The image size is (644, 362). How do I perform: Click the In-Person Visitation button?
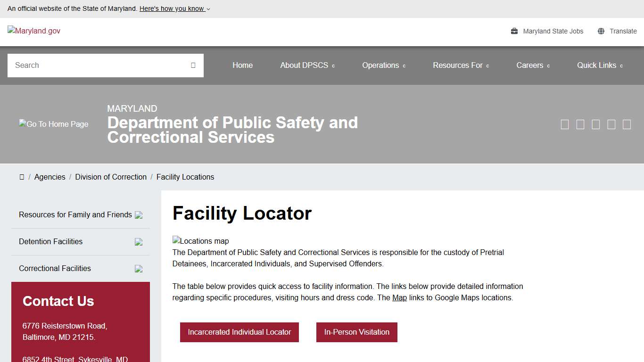(x=357, y=332)
